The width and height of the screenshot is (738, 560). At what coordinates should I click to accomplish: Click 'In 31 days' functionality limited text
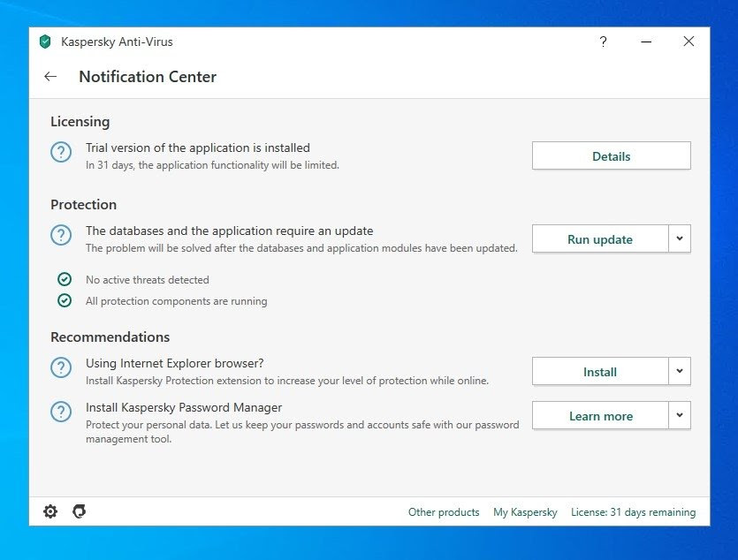(x=212, y=165)
